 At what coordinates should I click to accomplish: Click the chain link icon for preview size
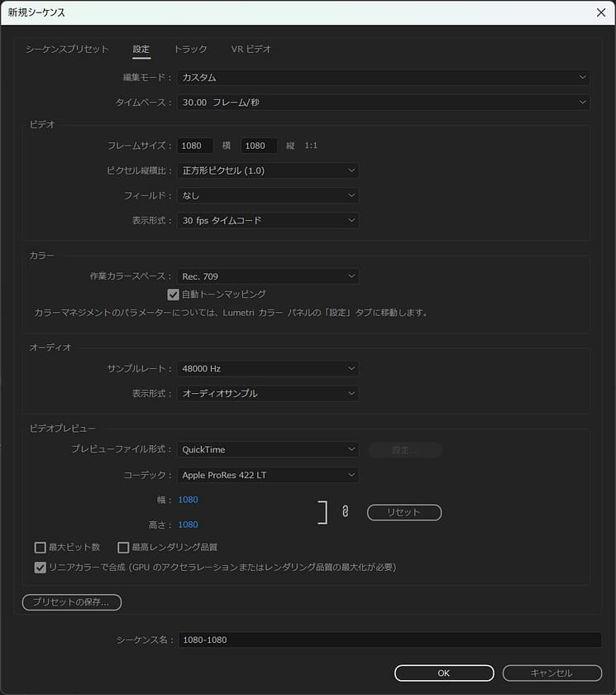pos(345,512)
